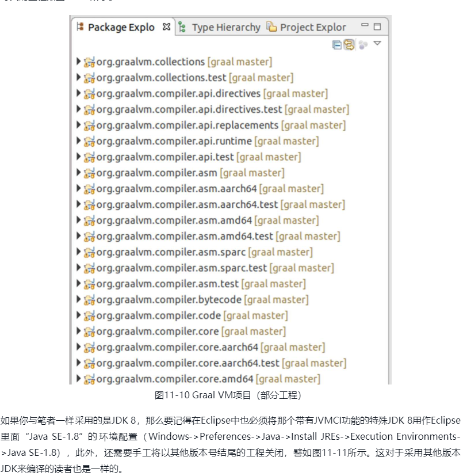Viewport: 463px width, 476px height.
Task: Switch to the Package Explorer tab
Action: (121, 27)
